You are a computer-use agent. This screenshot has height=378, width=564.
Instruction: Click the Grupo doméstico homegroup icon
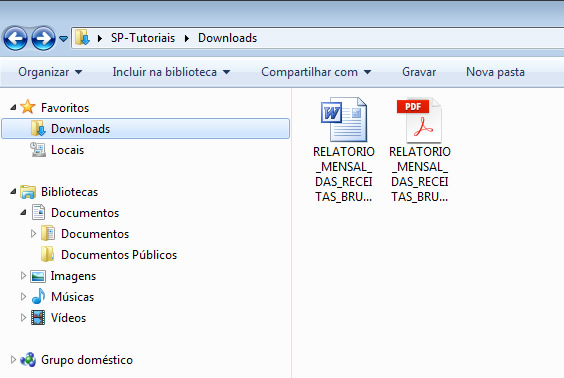coord(28,359)
